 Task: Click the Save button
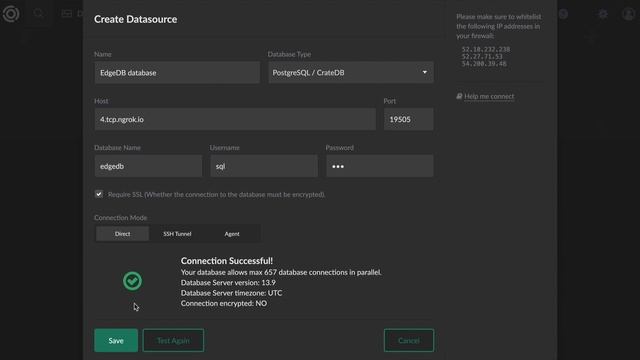[116, 340]
